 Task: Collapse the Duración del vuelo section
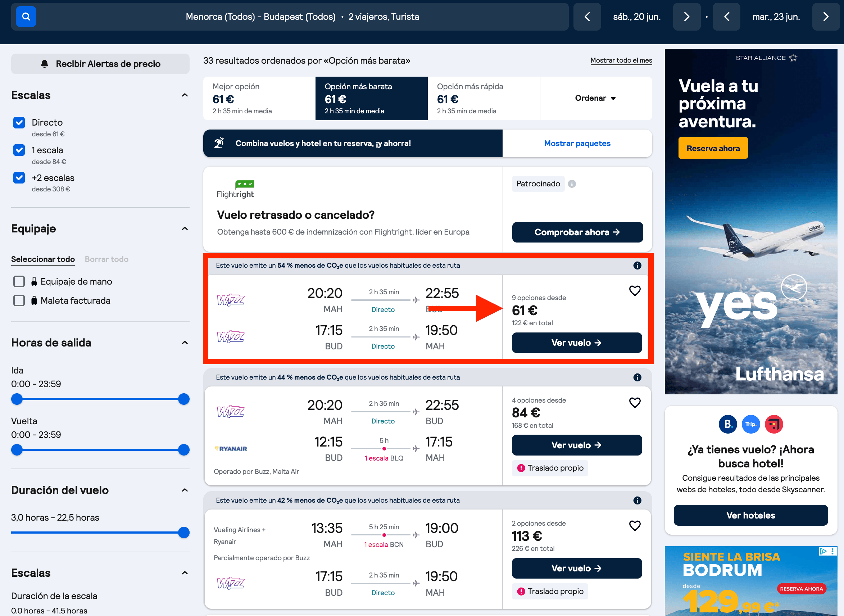185,490
